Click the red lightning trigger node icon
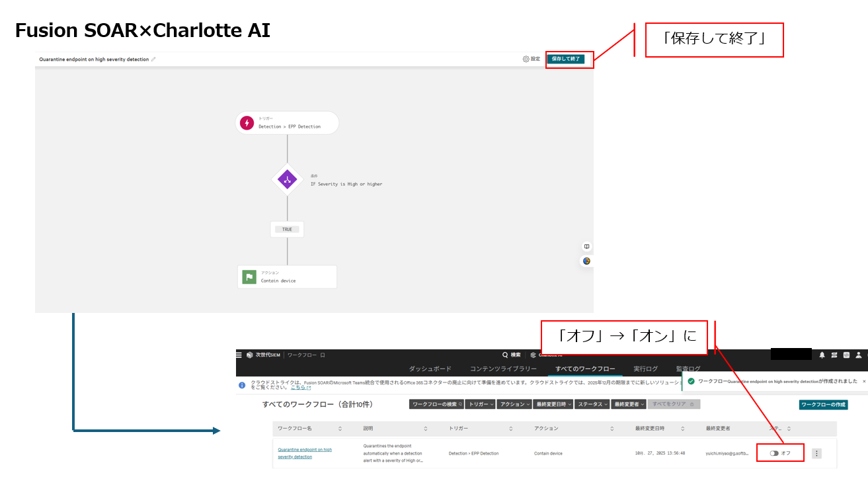868x483 pixels. (247, 123)
